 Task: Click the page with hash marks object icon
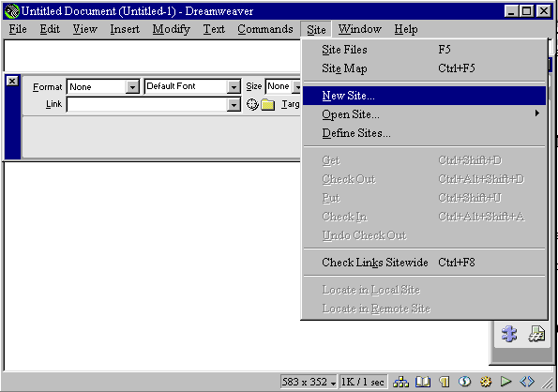pyautogui.click(x=536, y=334)
